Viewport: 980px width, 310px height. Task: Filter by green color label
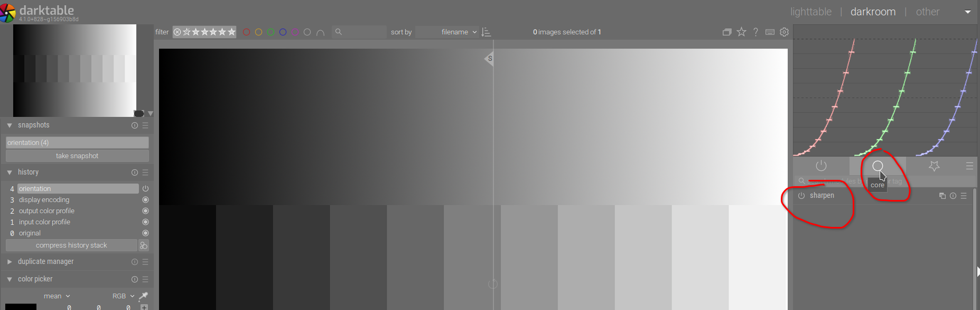(270, 32)
